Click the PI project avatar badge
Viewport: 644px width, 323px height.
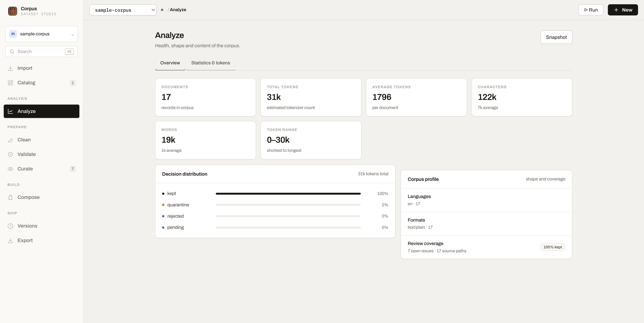click(13, 34)
